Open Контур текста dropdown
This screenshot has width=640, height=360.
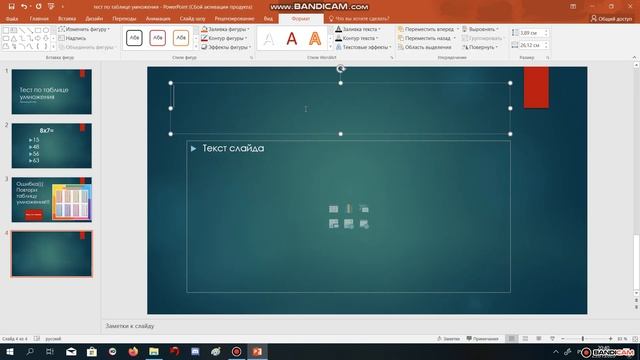coord(357,38)
